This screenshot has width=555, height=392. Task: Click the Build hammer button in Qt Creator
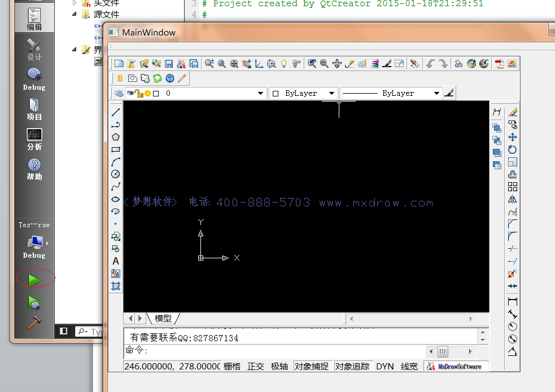pyautogui.click(x=34, y=323)
